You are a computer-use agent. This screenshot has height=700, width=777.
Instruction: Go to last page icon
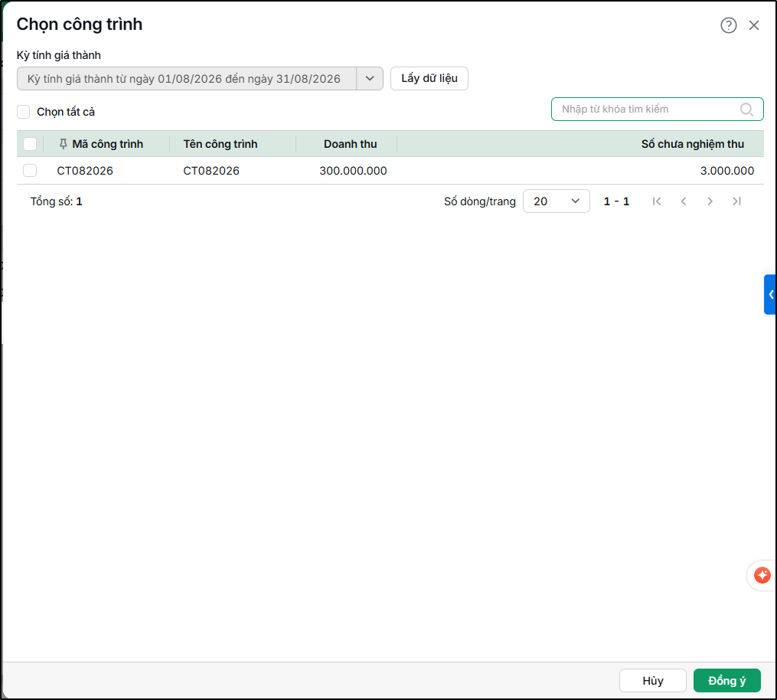737,201
